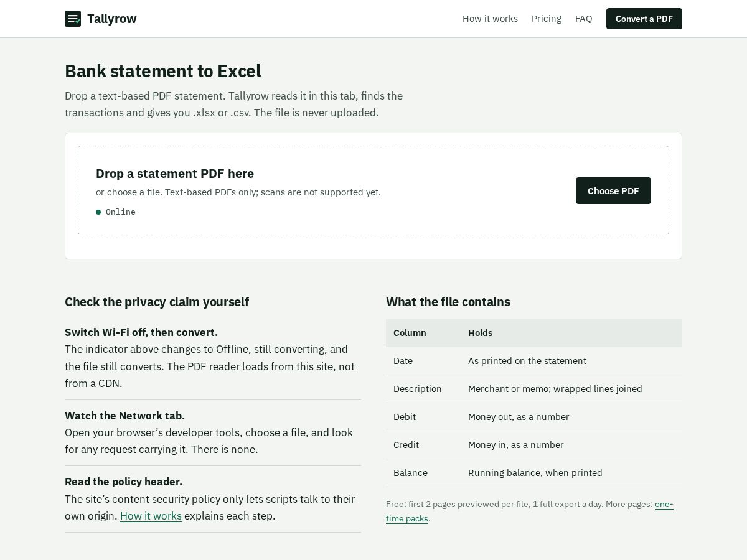
Task: Click the green Online status dot
Action: [98, 212]
